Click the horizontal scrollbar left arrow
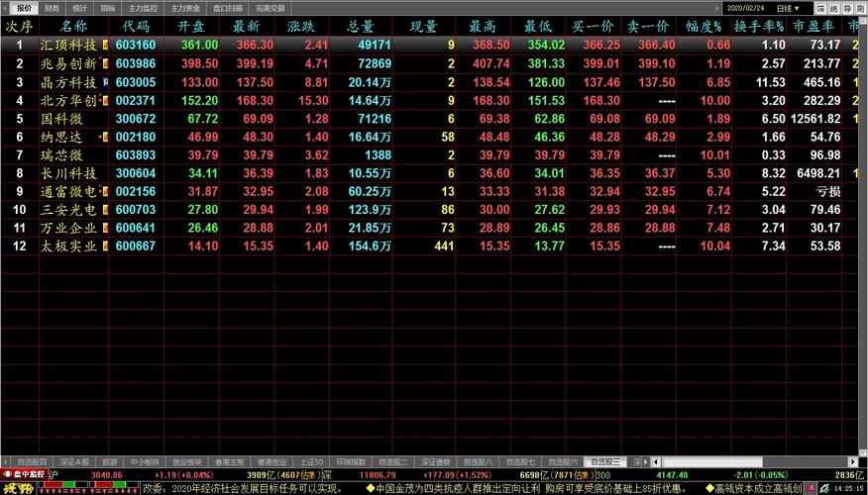The image size is (868, 495). click(655, 461)
